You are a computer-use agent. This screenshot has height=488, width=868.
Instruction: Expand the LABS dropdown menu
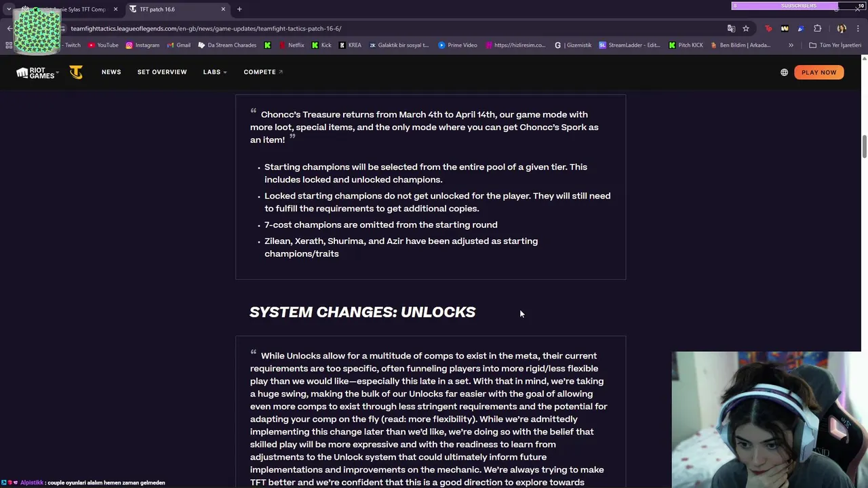pos(214,72)
